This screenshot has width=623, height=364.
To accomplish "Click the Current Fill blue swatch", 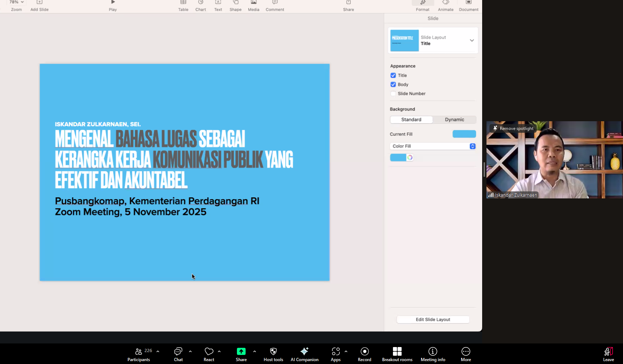I will 464,134.
